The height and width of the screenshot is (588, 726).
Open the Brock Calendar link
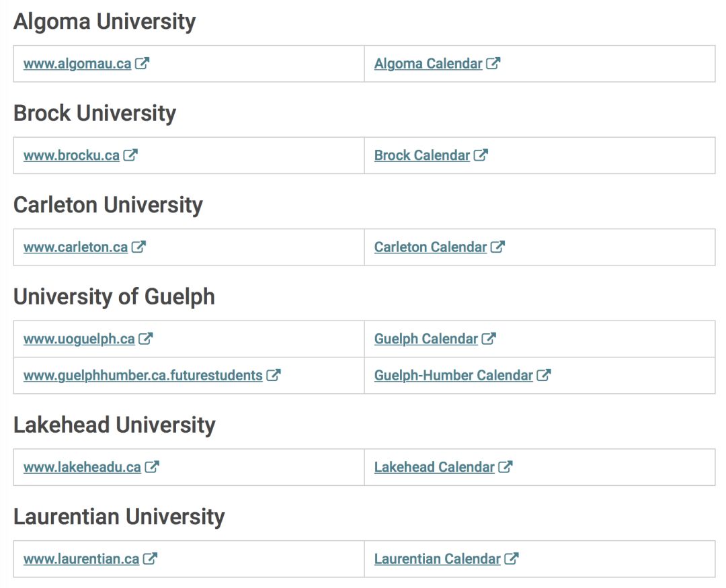point(422,155)
